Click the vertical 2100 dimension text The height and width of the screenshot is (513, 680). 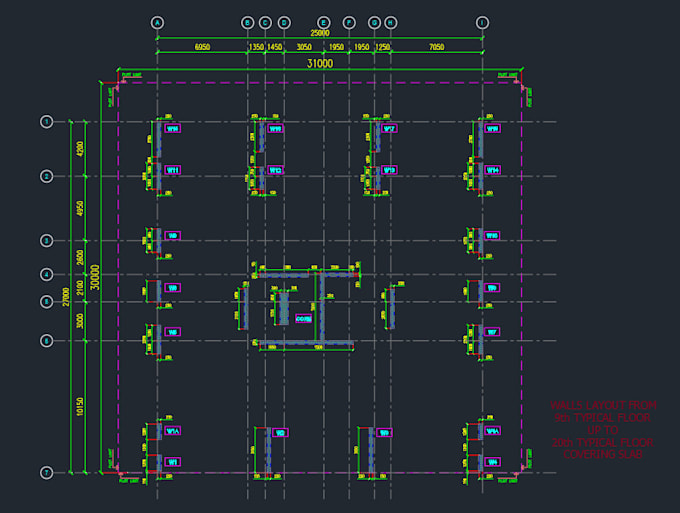coord(80,288)
